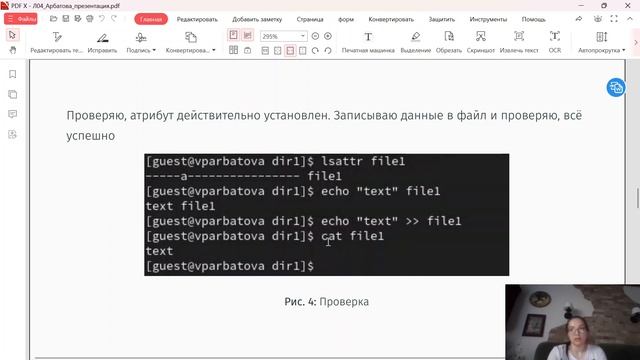
Task: Click the save disk icon
Action: 66,19
